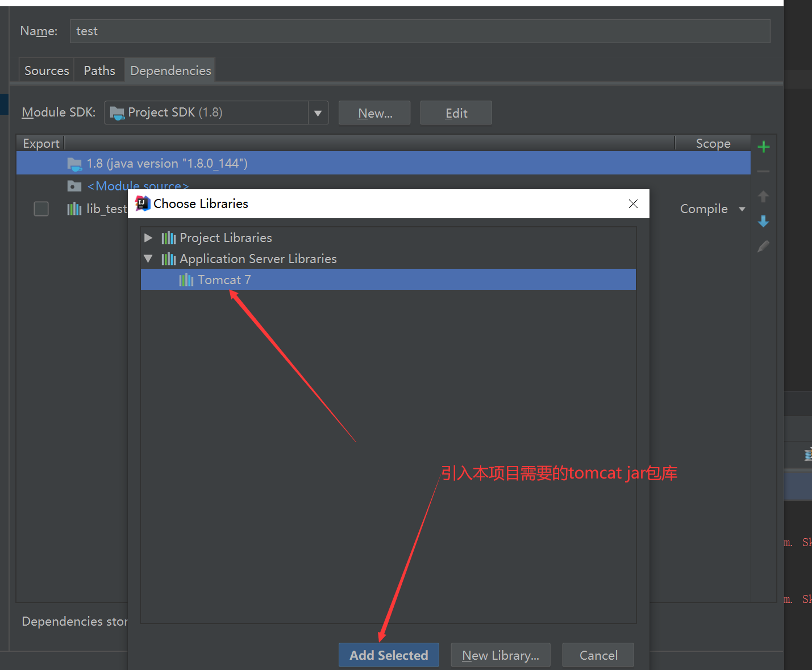Click the Tomcat 7 library icon

(x=186, y=280)
